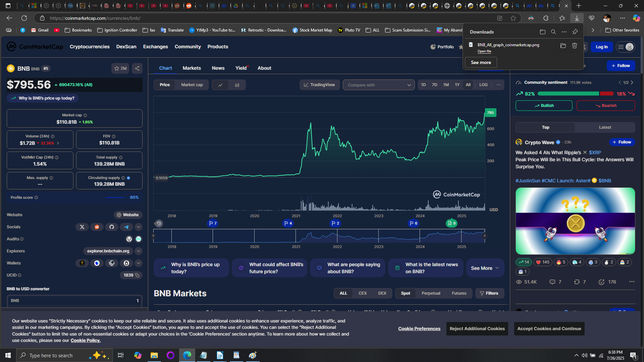Open the About tab

(264, 68)
